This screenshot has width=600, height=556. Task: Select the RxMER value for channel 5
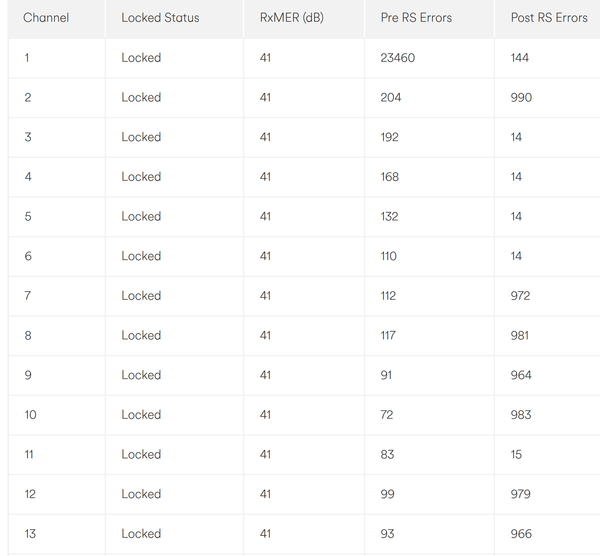[x=265, y=216]
